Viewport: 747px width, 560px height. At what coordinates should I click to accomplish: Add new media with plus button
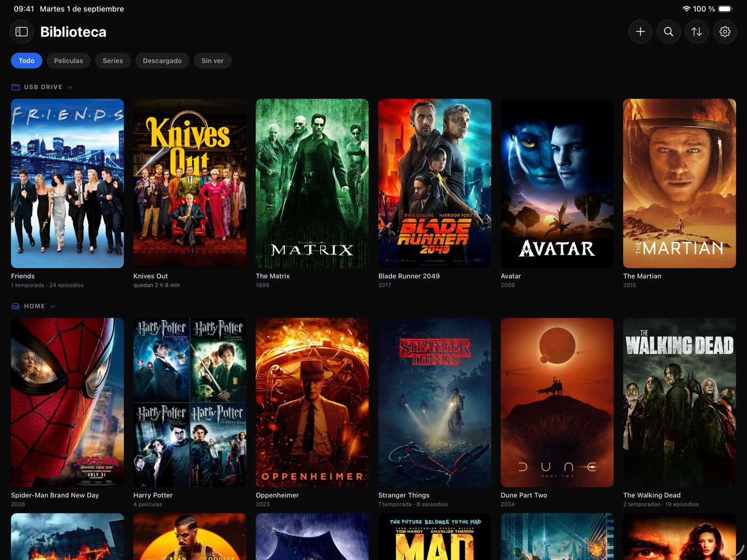[640, 32]
